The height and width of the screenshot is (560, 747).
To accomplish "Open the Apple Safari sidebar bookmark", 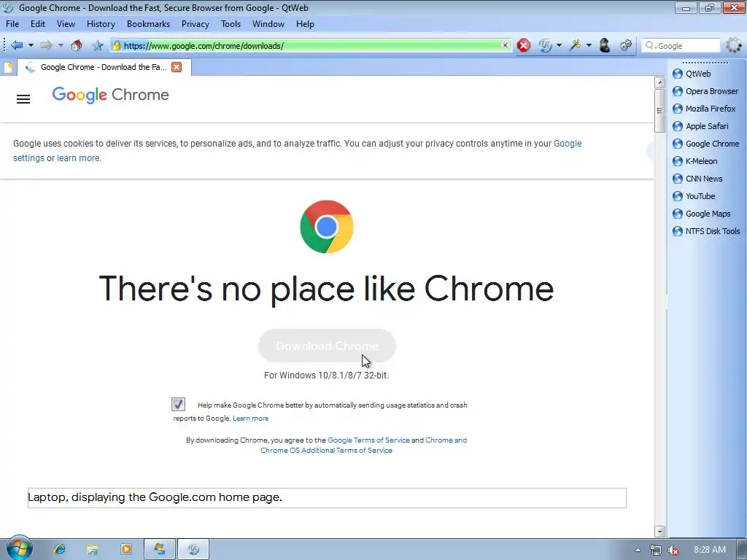I will (700, 126).
